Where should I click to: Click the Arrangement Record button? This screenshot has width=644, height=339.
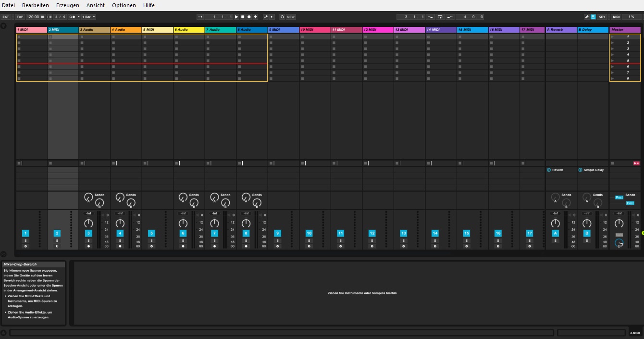coord(249,17)
